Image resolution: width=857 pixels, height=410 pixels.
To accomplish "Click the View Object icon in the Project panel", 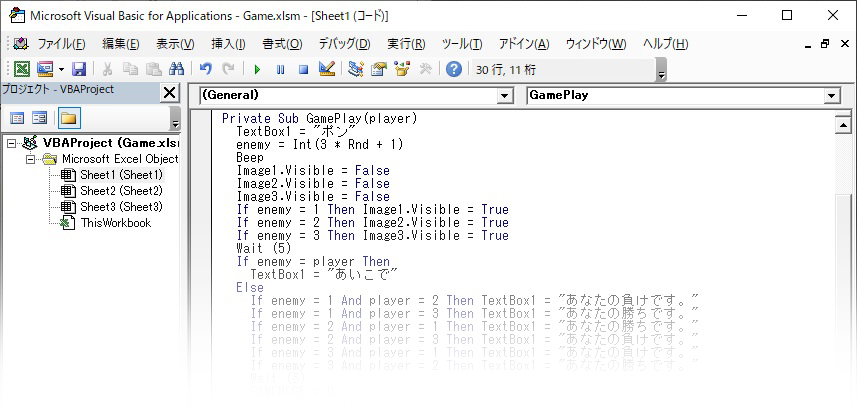I will pyautogui.click(x=39, y=118).
